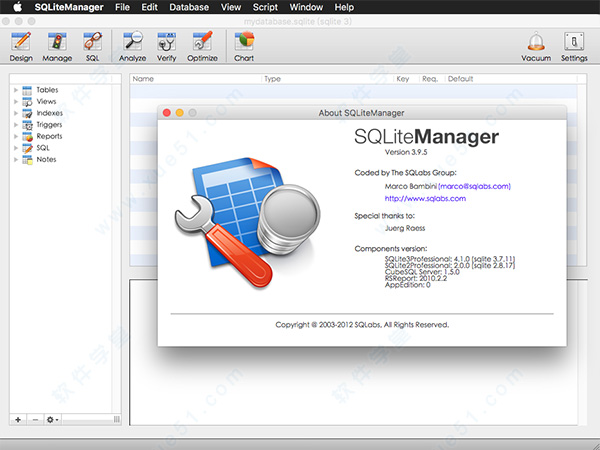Screen dimensions: 600x450
Task: Select the Triggers icon in sidebar
Action: click(27, 125)
